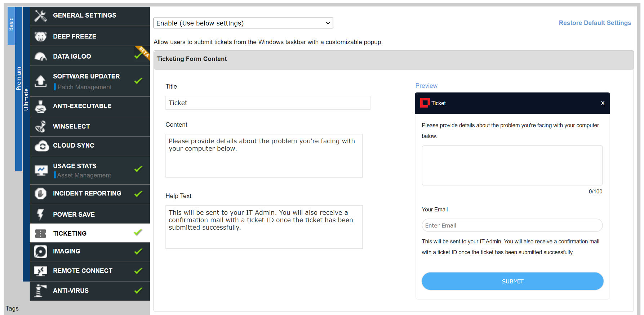Toggle the Ticketing green checkmark
This screenshot has width=644, height=315.
(x=138, y=233)
